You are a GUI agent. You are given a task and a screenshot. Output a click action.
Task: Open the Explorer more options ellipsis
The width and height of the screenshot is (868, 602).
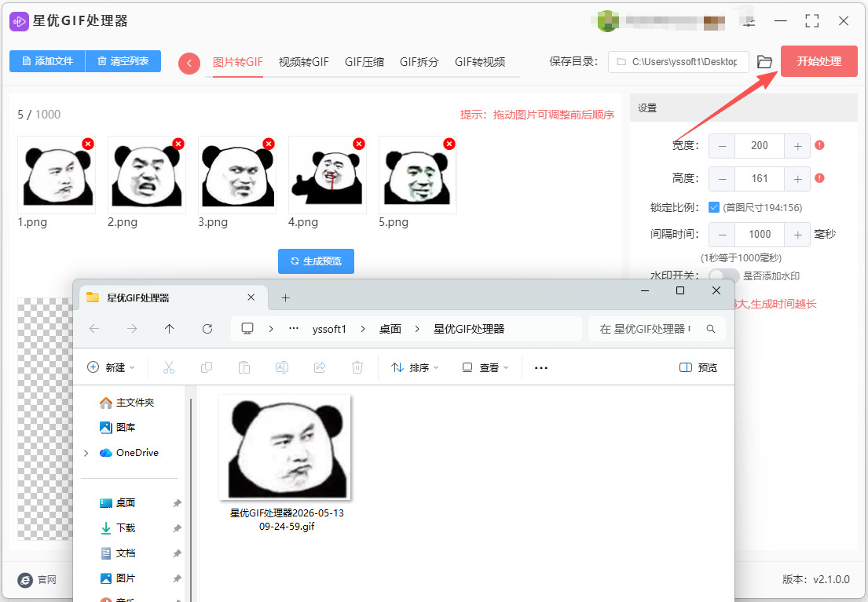click(541, 367)
